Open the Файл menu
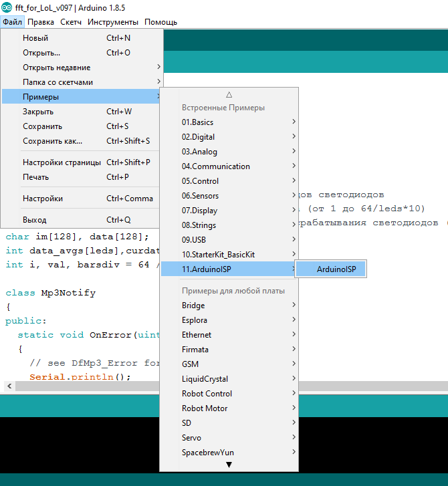The width and height of the screenshot is (448, 486). point(12,22)
